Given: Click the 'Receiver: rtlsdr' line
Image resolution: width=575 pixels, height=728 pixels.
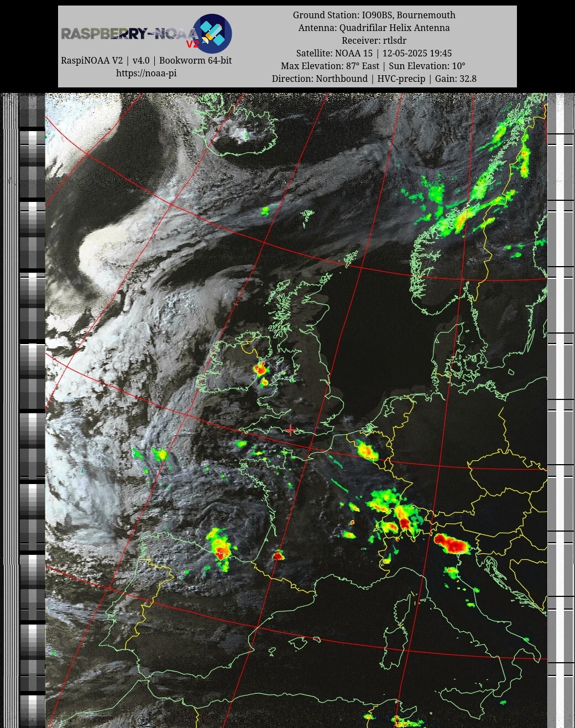Looking at the screenshot, I should pos(374,40).
